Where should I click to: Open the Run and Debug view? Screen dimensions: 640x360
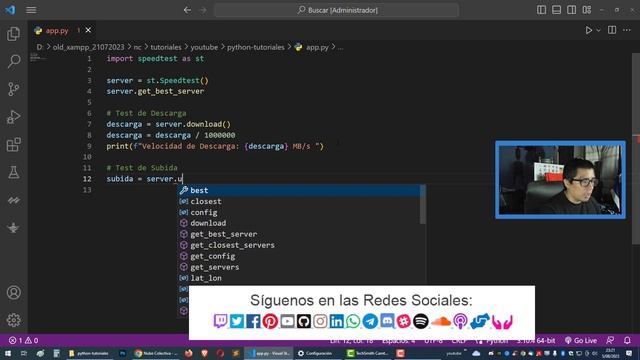point(13,117)
